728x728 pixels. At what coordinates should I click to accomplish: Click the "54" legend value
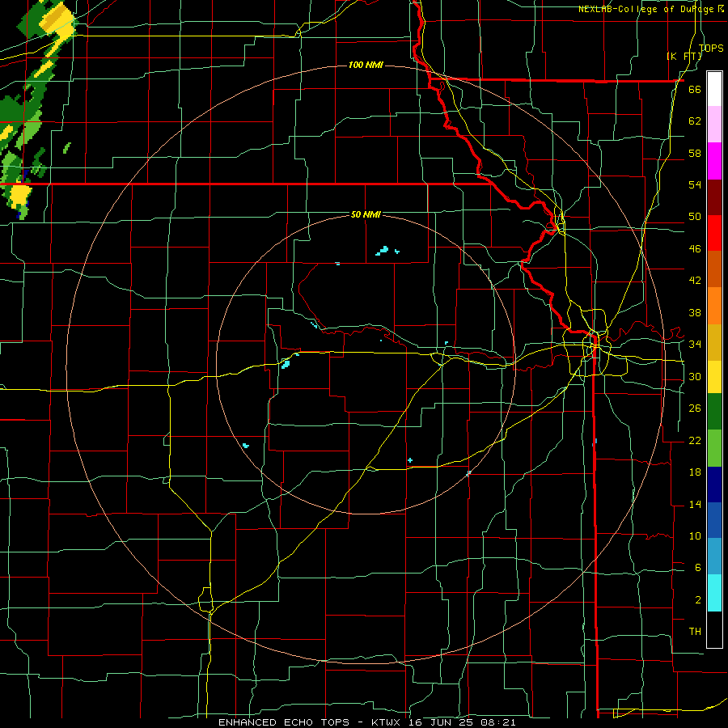695,184
